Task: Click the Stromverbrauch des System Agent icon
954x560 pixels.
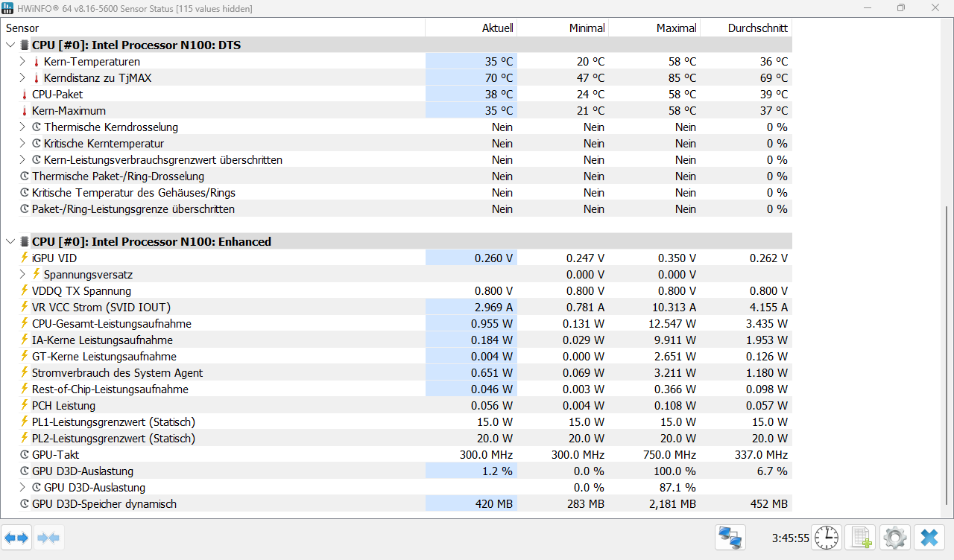Action: (25, 373)
